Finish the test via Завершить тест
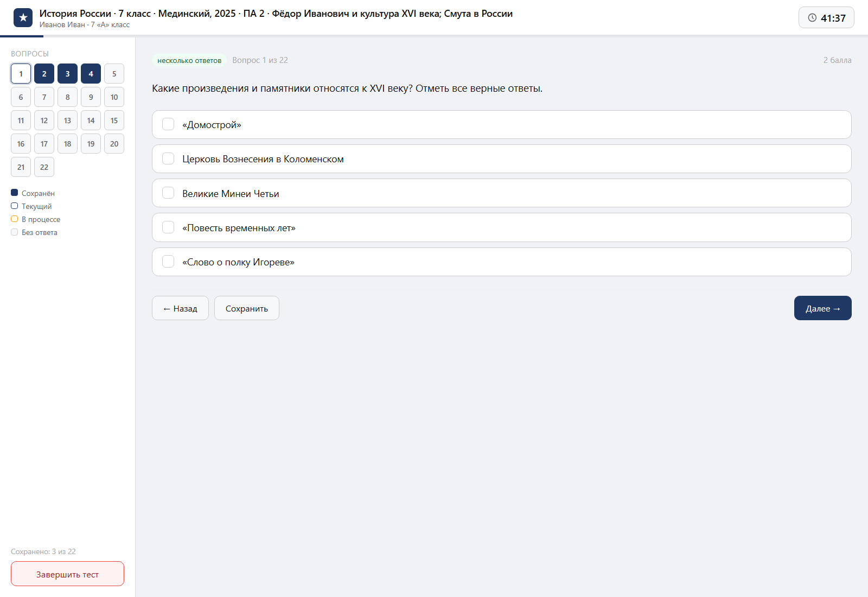The height and width of the screenshot is (597, 868). [x=67, y=574]
